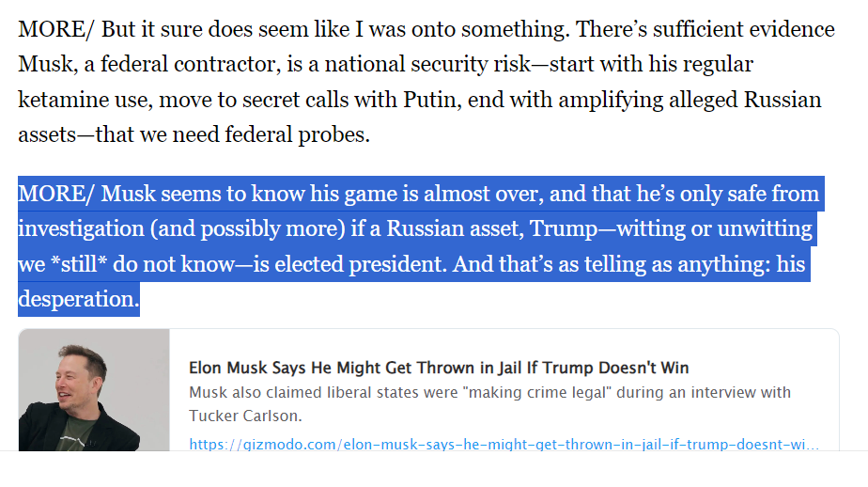Click the phrase federal probes
Viewport: 868px width, 487px height.
pyautogui.click(x=297, y=134)
